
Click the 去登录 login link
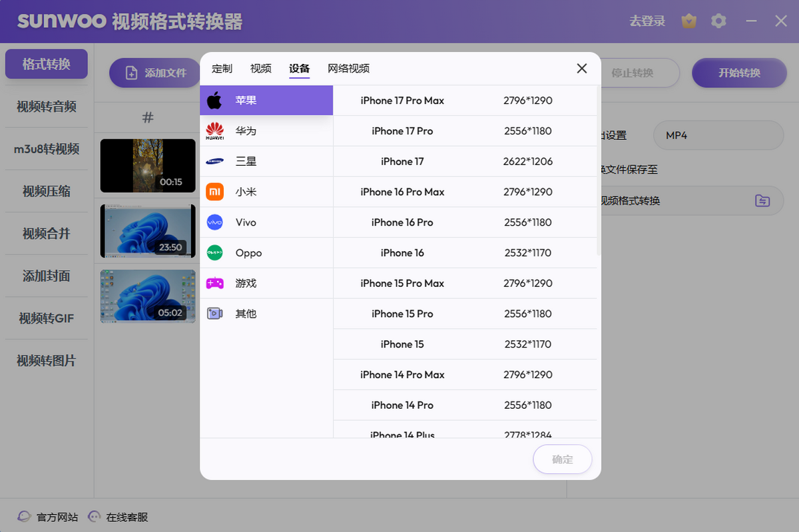click(647, 21)
